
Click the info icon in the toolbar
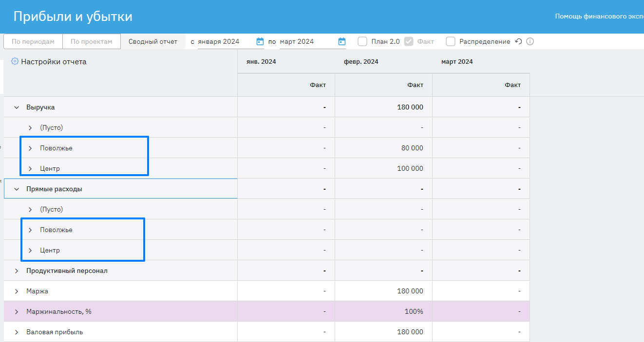click(x=530, y=42)
